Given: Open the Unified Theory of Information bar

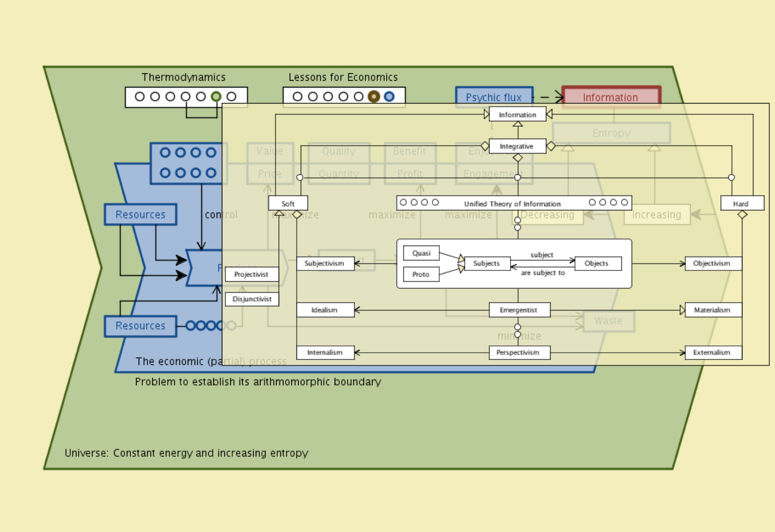Looking at the screenshot, I should pyautogui.click(x=513, y=203).
